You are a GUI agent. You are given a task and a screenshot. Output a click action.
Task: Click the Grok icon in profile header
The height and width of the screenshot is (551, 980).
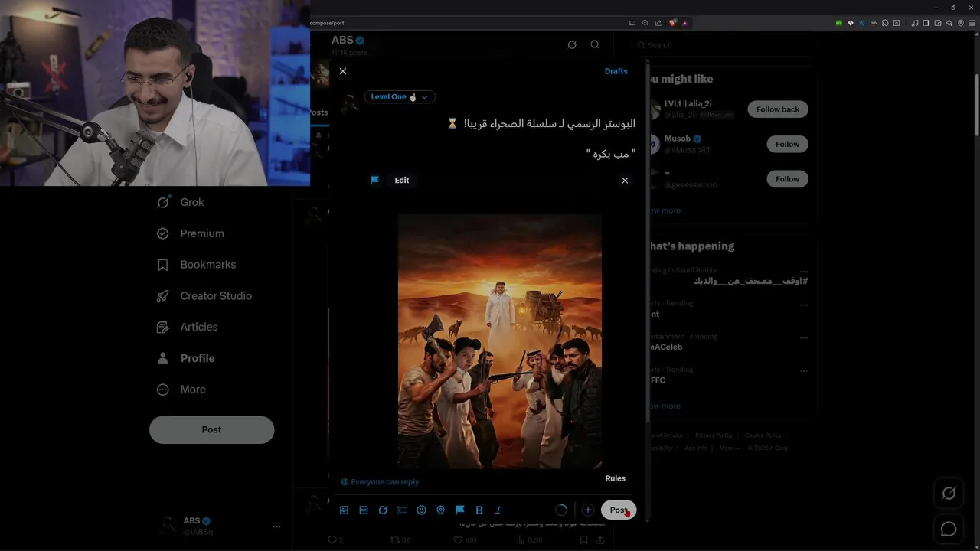point(572,45)
